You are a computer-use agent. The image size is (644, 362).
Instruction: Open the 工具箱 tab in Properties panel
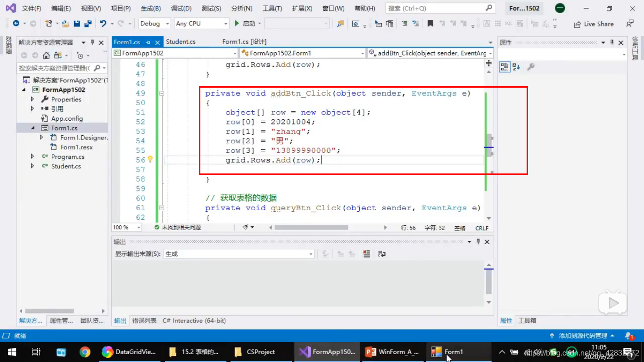click(527, 321)
